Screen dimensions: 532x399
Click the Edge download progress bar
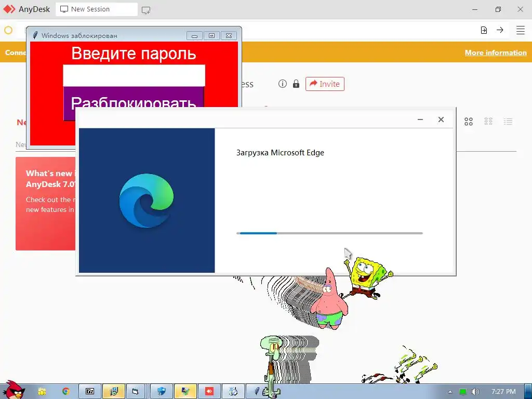(329, 233)
